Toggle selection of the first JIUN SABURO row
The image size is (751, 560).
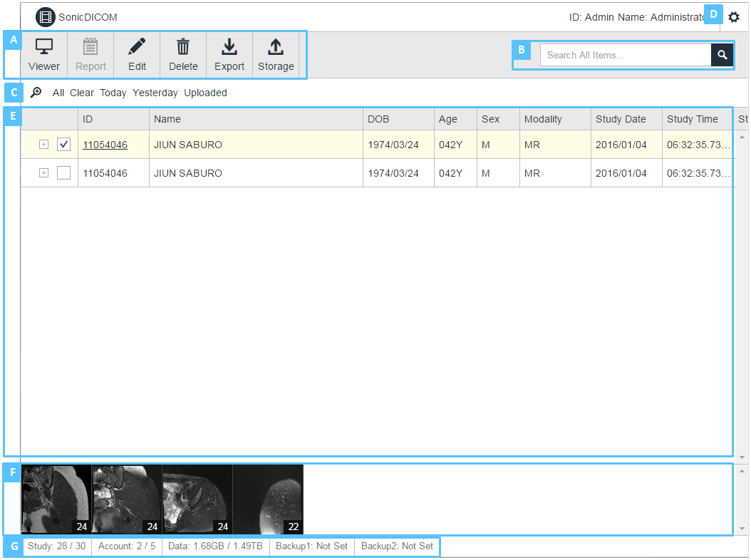pos(63,144)
